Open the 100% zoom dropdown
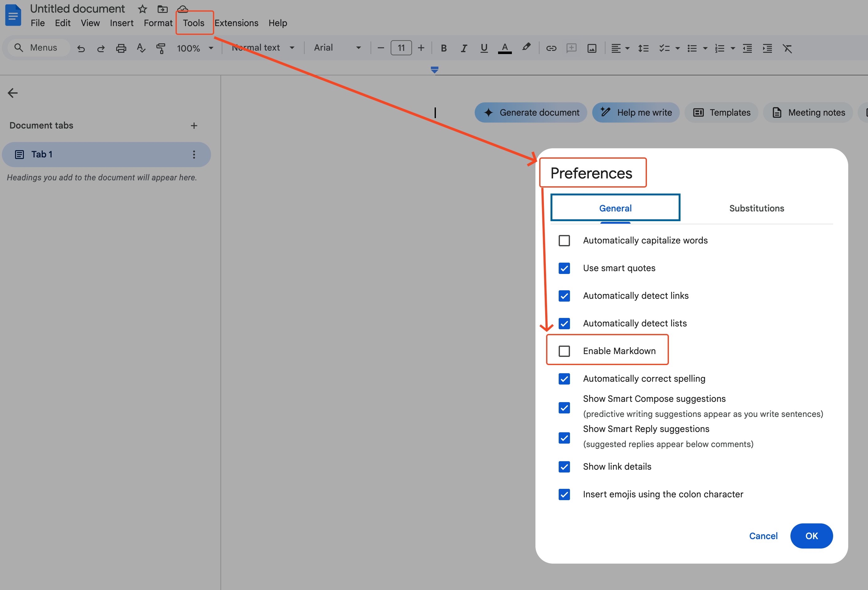The height and width of the screenshot is (590, 868). [195, 48]
